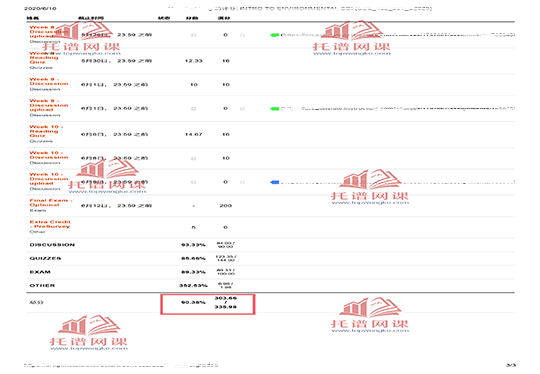Open the Final Exam Optional link
540x374 pixels.
(x=51, y=202)
